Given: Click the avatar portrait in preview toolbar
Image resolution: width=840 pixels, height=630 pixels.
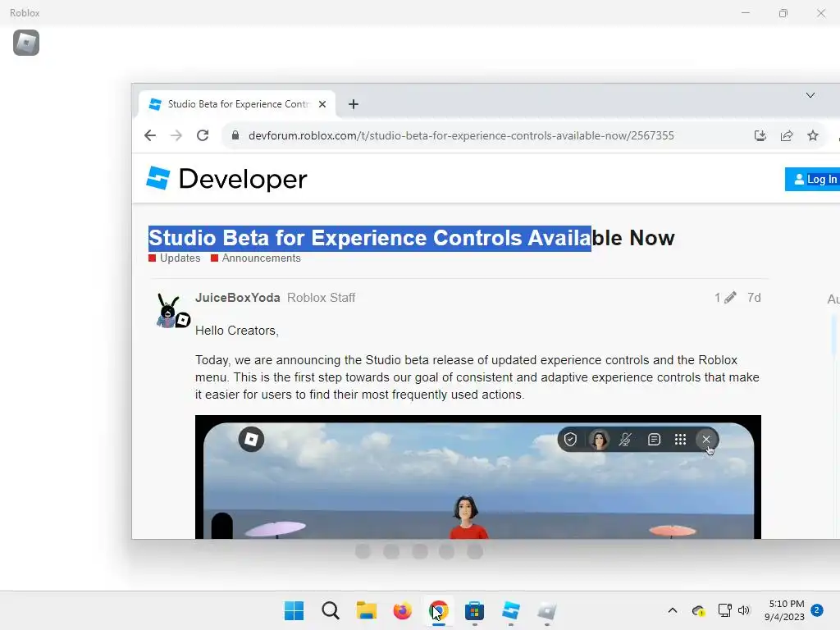Looking at the screenshot, I should [598, 440].
